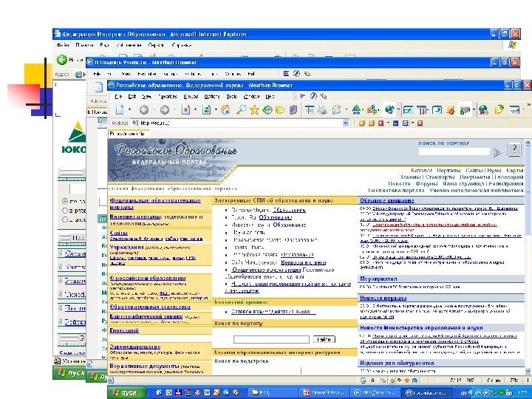Open Search with the magnifying glass icon
Image resolution: width=532 pixels, height=399 pixels.
pos(241,109)
